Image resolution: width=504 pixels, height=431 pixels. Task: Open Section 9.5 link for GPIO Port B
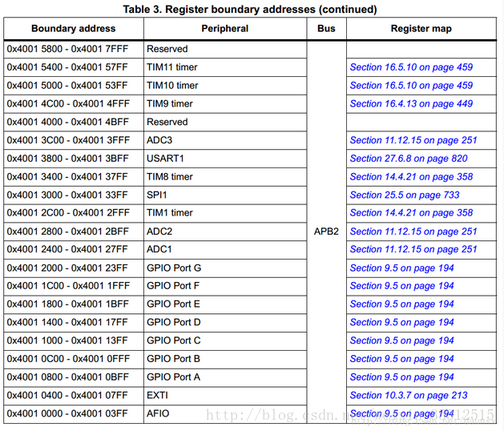401,359
